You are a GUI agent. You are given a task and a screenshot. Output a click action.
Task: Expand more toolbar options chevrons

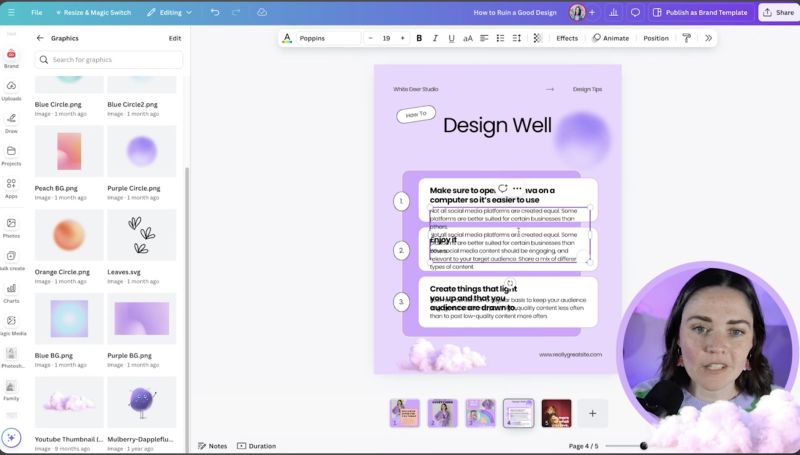click(708, 38)
